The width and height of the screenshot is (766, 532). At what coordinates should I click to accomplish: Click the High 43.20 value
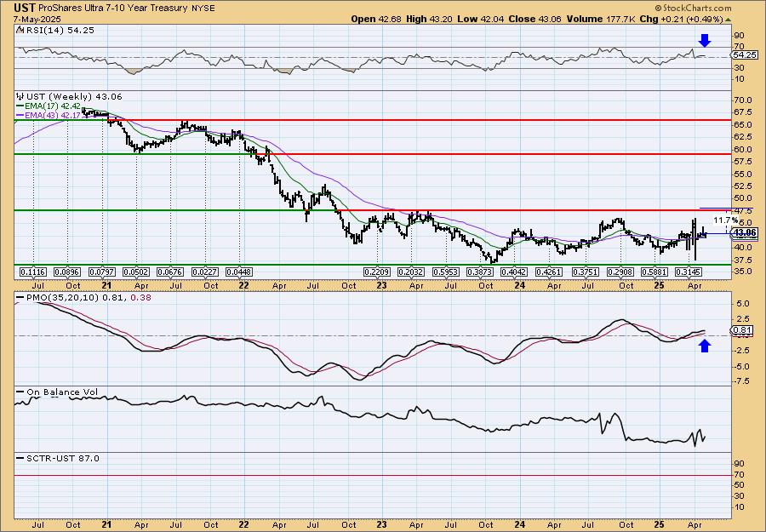(429, 19)
